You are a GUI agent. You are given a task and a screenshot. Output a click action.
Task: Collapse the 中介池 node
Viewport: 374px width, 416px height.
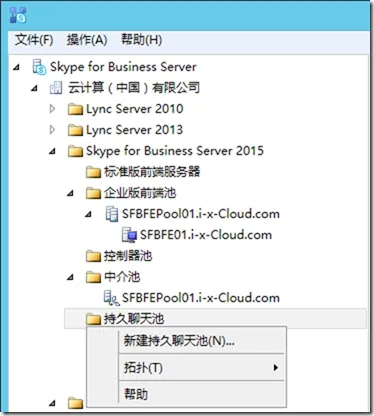70,277
